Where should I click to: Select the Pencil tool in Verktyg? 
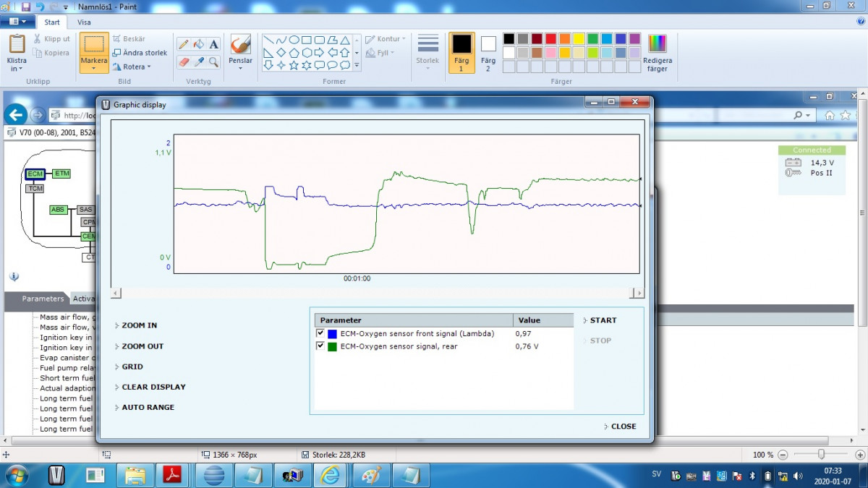coord(184,44)
